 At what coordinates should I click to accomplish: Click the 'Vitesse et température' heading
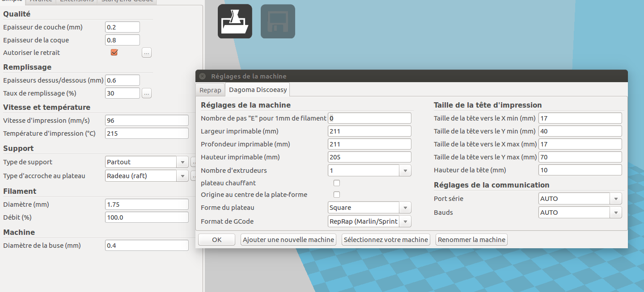(47, 107)
